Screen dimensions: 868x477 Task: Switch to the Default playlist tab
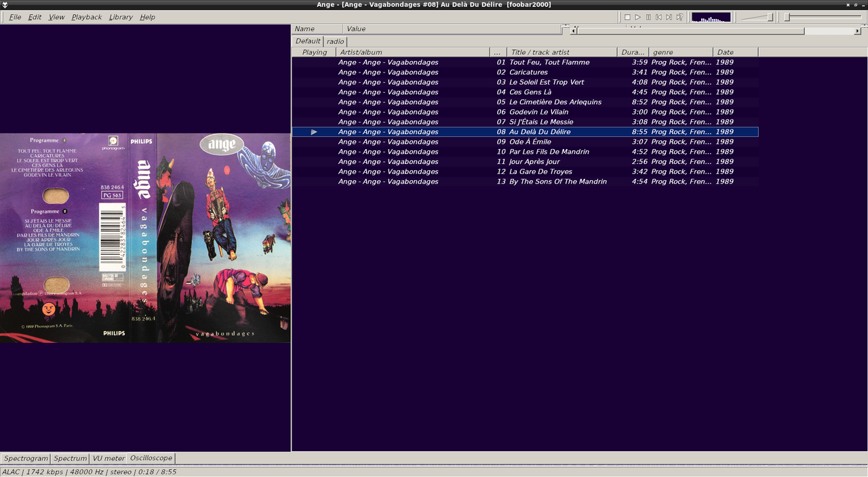pyautogui.click(x=308, y=41)
